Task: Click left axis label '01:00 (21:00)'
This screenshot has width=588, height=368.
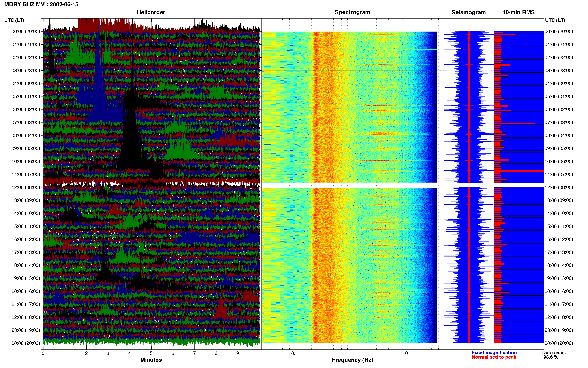Action: [26, 45]
